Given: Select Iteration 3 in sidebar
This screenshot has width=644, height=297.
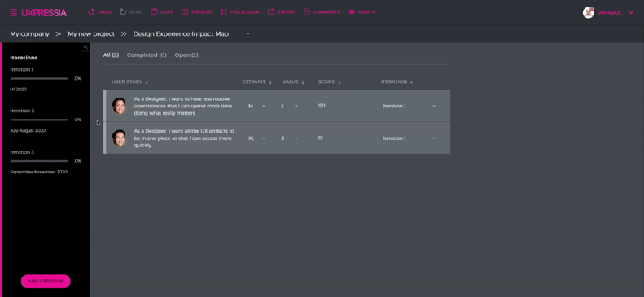Looking at the screenshot, I should tap(22, 152).
